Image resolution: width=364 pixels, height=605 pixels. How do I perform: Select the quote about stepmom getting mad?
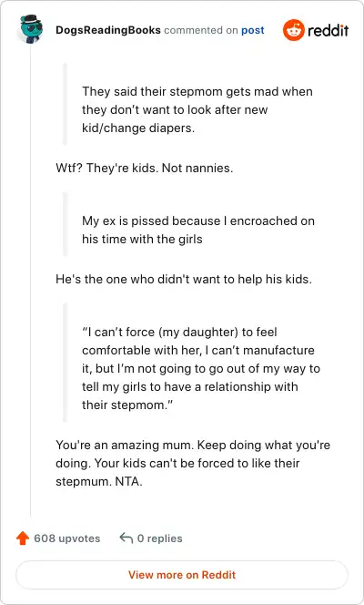pyautogui.click(x=197, y=109)
